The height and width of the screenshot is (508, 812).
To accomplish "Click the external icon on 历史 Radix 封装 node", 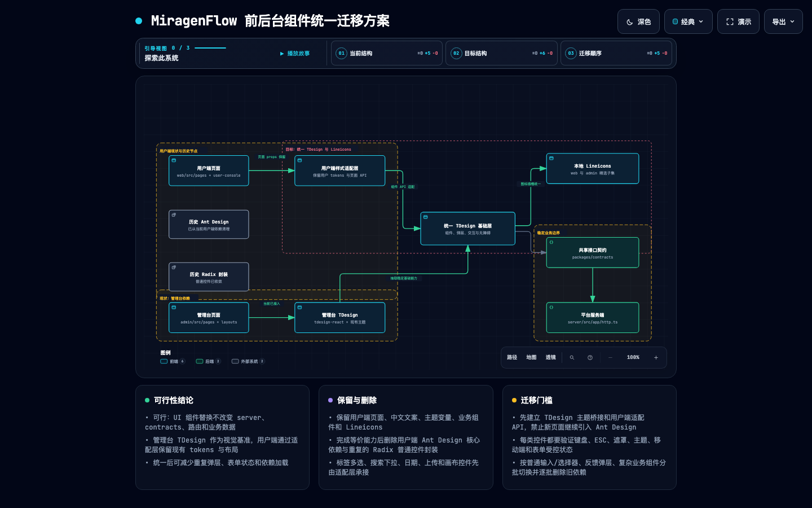I will [174, 268].
